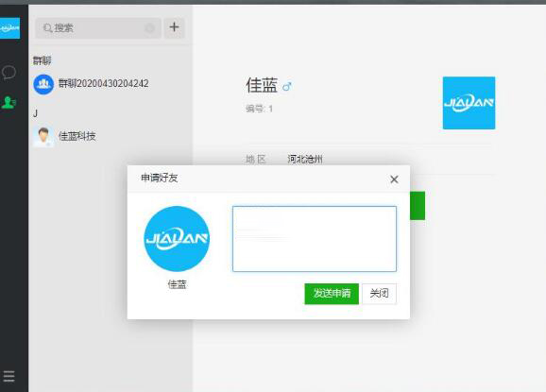Click the 地区 label in the profile

pos(256,160)
